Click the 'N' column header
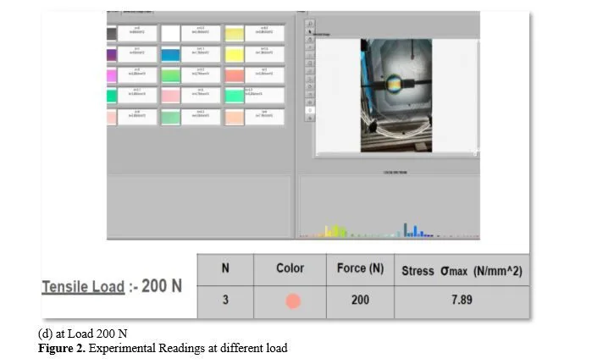Image resolution: width=603 pixels, height=364 pixels. click(x=225, y=268)
